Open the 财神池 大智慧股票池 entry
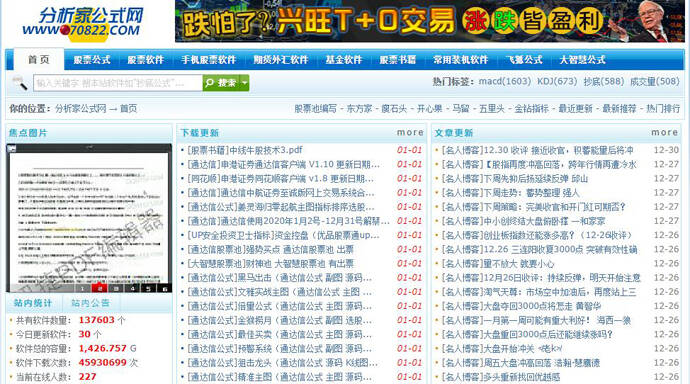 click(270, 263)
